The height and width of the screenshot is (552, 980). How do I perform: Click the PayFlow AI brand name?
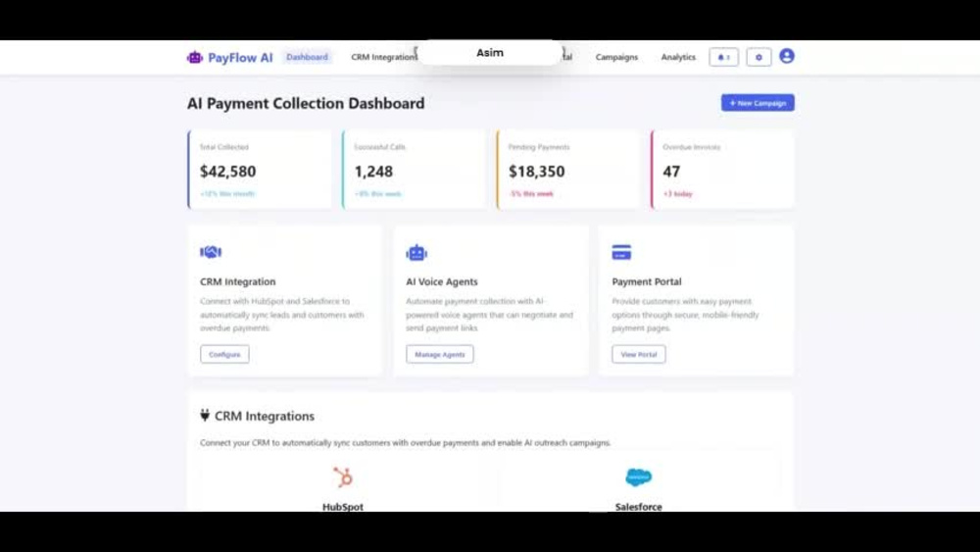click(x=240, y=58)
